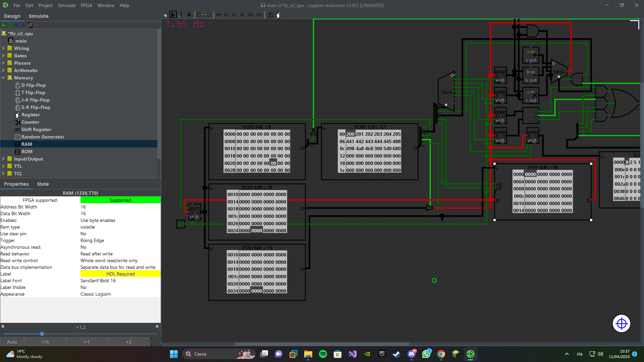Add a new circuit with the plus icon
This screenshot has height=362, width=644.
3,25
